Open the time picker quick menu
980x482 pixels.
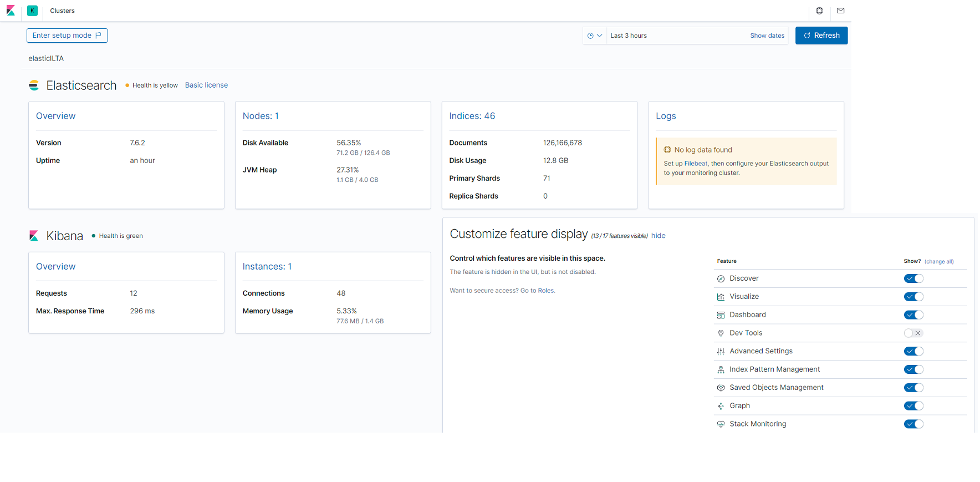click(595, 35)
